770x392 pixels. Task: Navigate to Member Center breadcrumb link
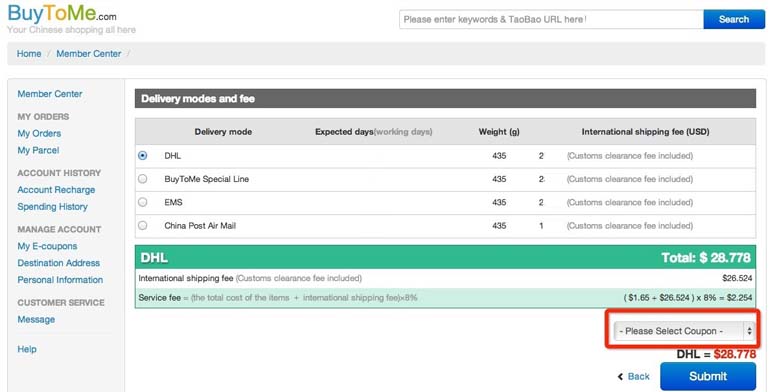pos(88,54)
